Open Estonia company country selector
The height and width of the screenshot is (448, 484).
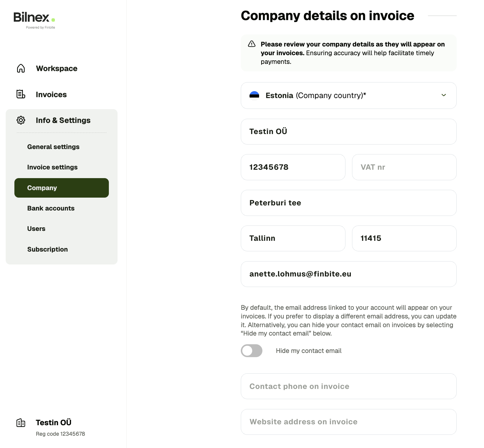click(x=348, y=95)
